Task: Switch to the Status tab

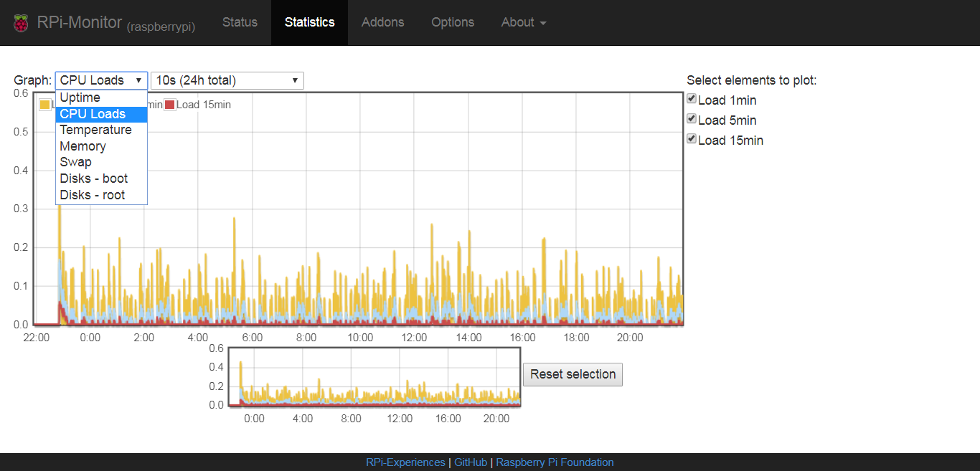Action: point(240,22)
